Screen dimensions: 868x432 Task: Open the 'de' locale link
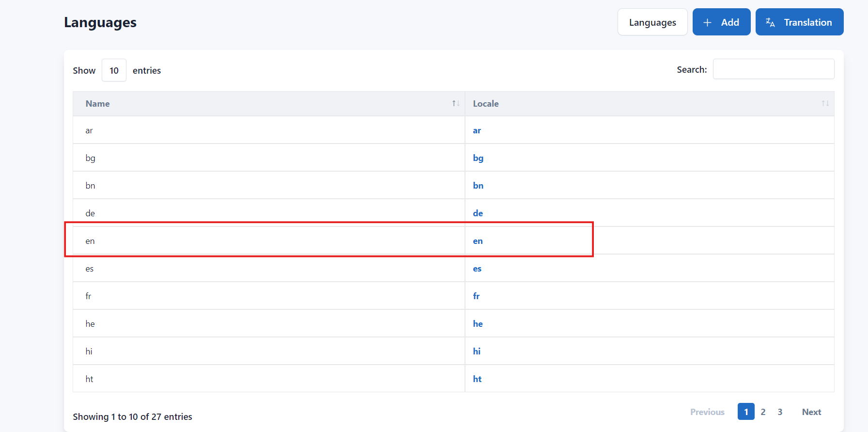[x=478, y=213]
